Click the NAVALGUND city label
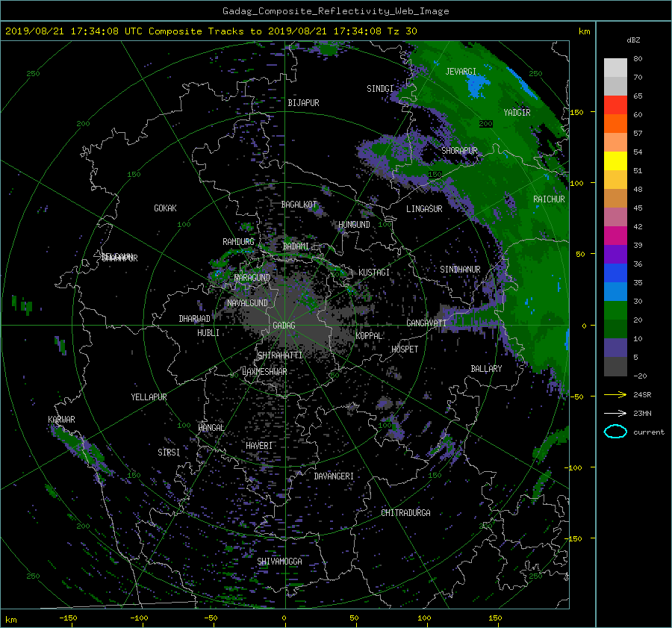Screen dimensions: 672x628 [x=247, y=302]
